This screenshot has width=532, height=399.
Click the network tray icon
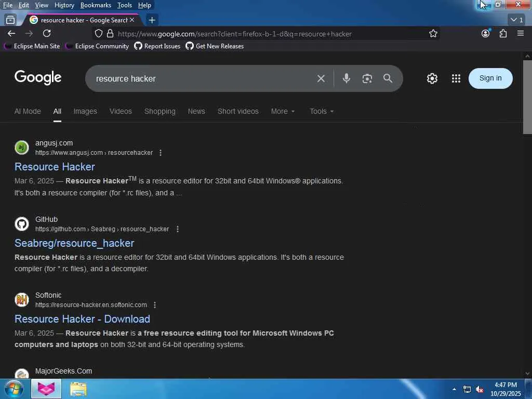pos(467,389)
